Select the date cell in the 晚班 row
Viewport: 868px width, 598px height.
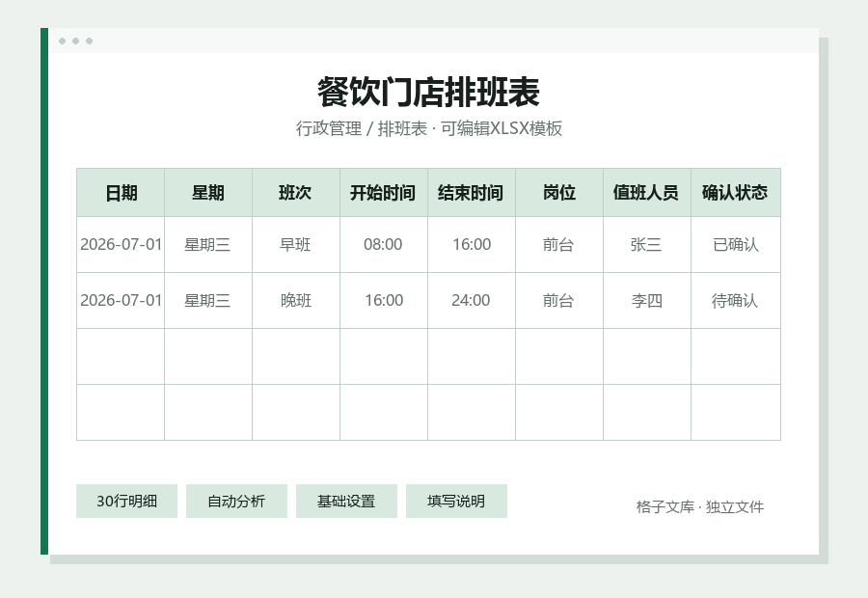pyautogui.click(x=121, y=300)
